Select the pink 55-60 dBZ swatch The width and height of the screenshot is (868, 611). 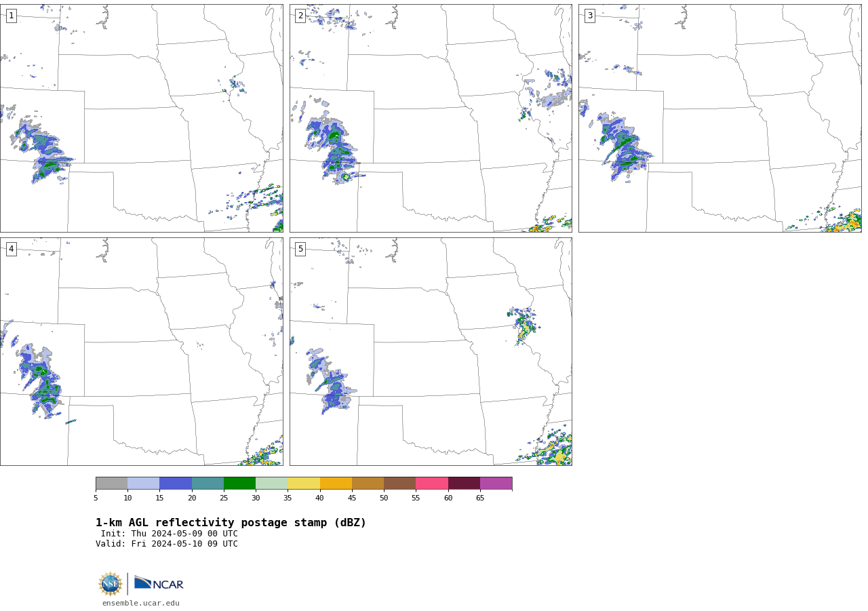coord(432,483)
